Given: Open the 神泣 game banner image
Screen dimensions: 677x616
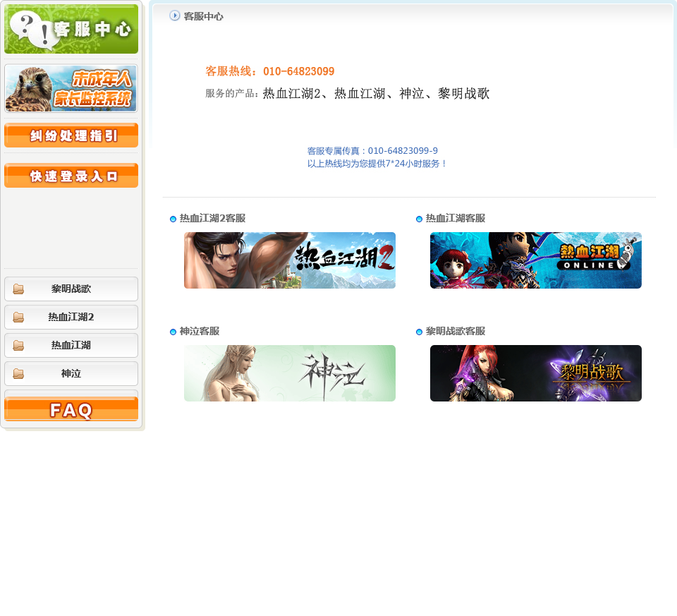Looking at the screenshot, I should coord(290,373).
